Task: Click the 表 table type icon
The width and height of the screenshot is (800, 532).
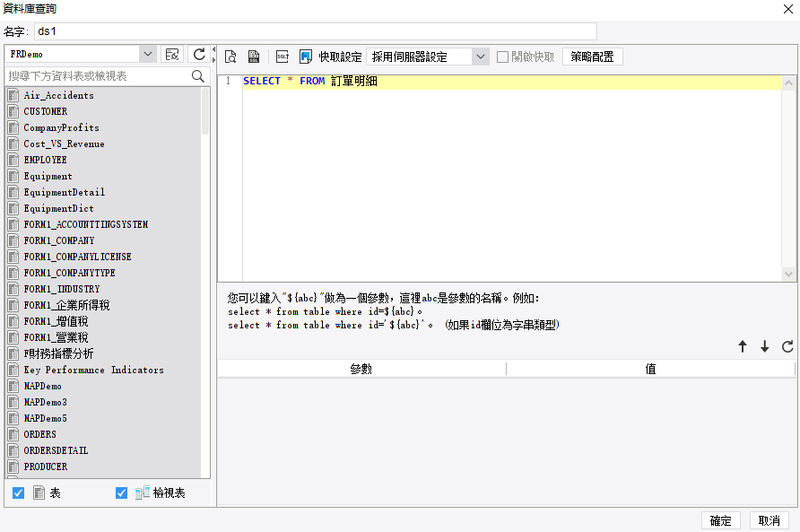Action: pyautogui.click(x=39, y=493)
